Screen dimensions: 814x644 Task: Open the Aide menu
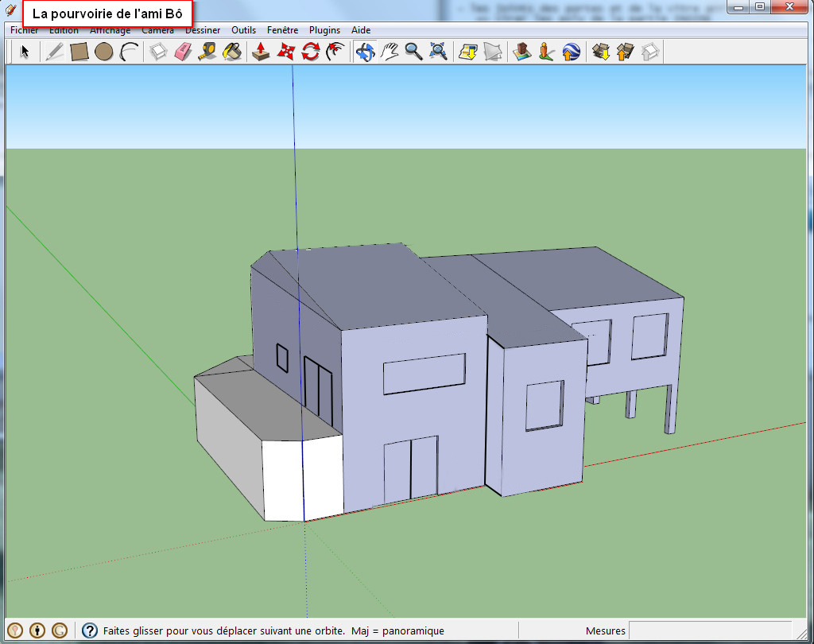[361, 30]
